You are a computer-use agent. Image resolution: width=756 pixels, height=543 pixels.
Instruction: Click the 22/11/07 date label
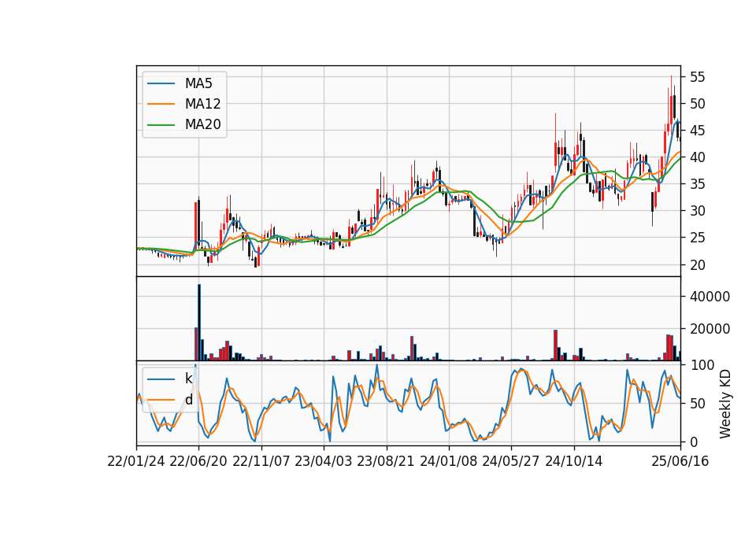261,462
